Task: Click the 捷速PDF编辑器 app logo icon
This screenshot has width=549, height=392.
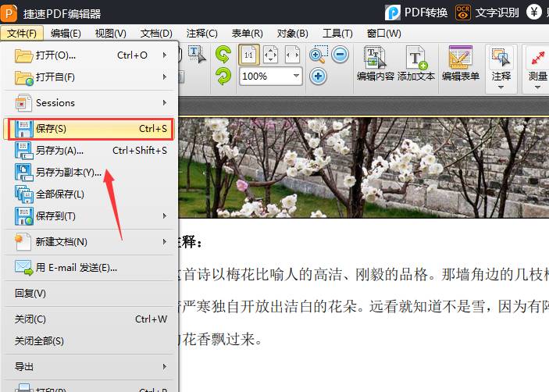Action: coord(9,13)
